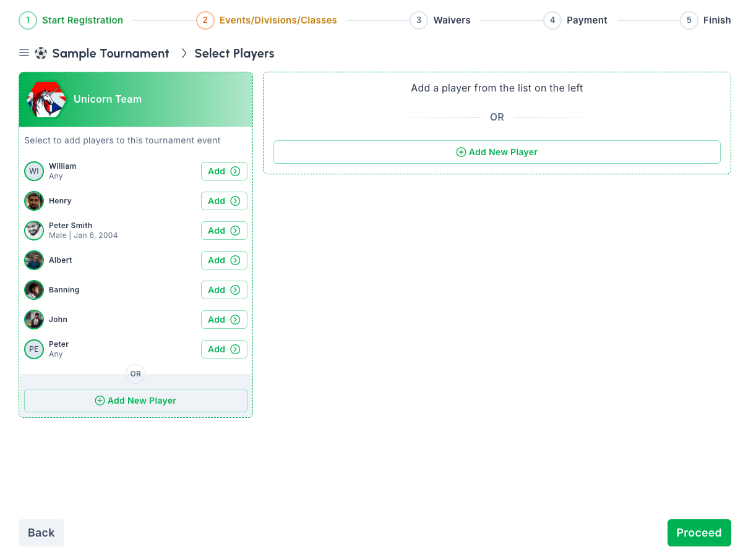The height and width of the screenshot is (552, 756).
Task: Click Add New Player in left panel
Action: click(x=135, y=401)
